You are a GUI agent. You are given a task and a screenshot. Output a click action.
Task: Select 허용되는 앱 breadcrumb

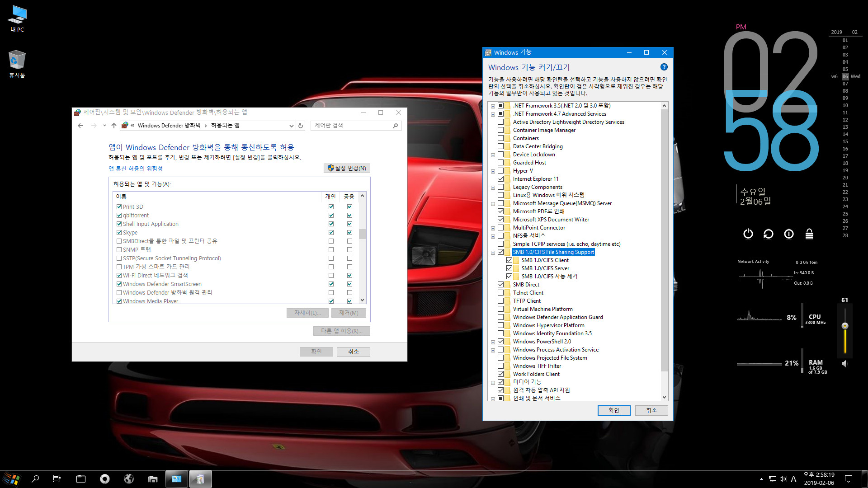(x=225, y=126)
